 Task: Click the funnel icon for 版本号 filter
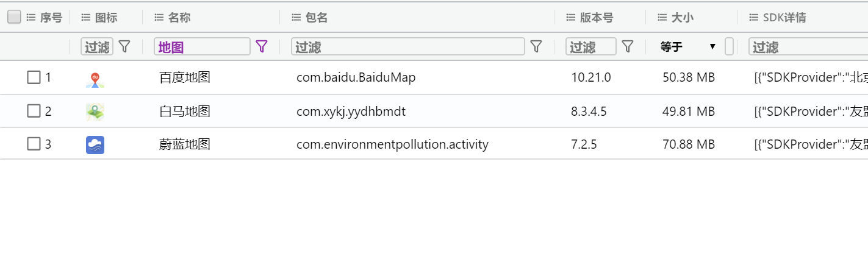point(627,46)
